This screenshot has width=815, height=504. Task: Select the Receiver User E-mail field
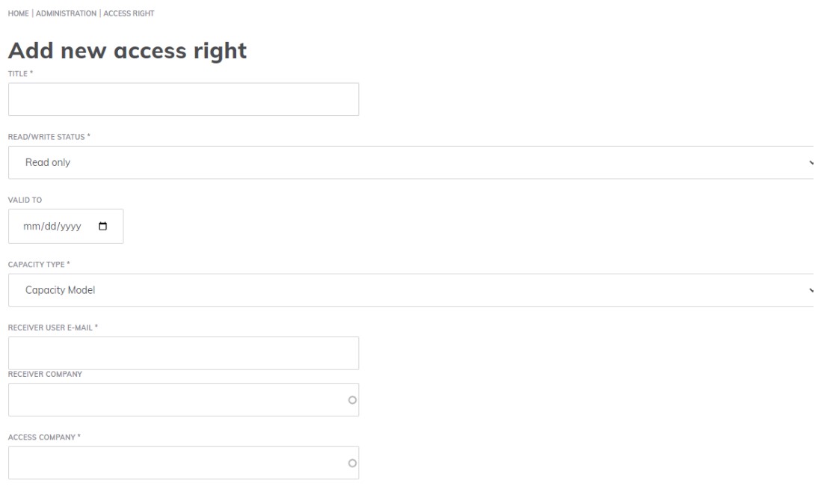(183, 352)
